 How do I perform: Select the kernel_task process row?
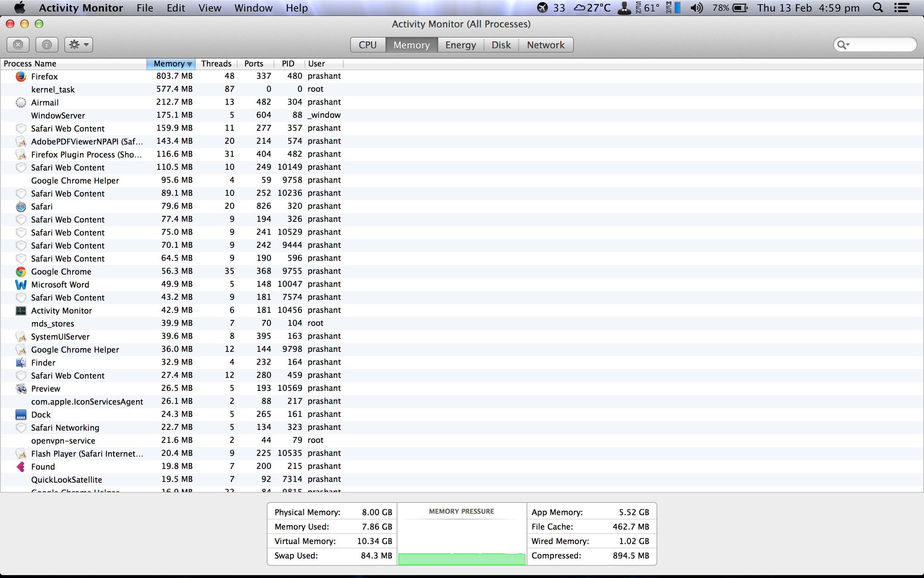tap(462, 90)
